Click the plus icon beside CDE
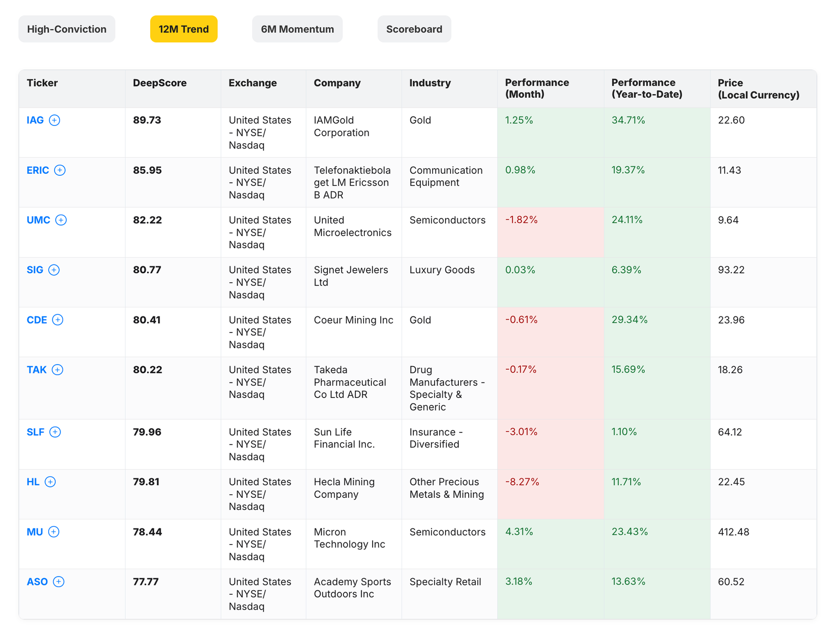840x639 pixels. pos(58,319)
